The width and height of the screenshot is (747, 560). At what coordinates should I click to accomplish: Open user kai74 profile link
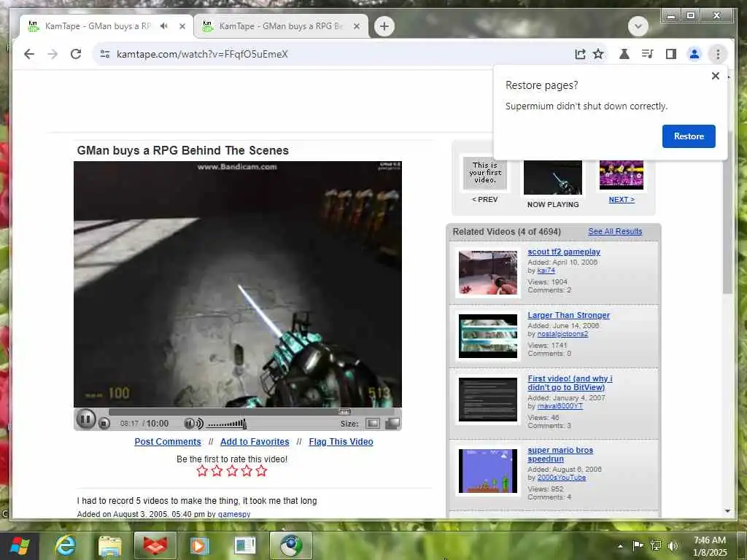[546, 271]
